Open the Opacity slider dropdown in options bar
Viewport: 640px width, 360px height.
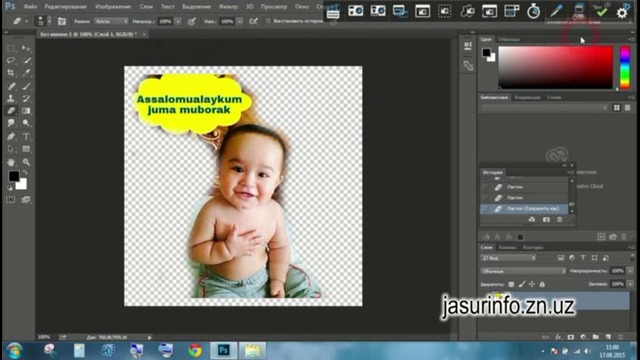click(x=178, y=21)
